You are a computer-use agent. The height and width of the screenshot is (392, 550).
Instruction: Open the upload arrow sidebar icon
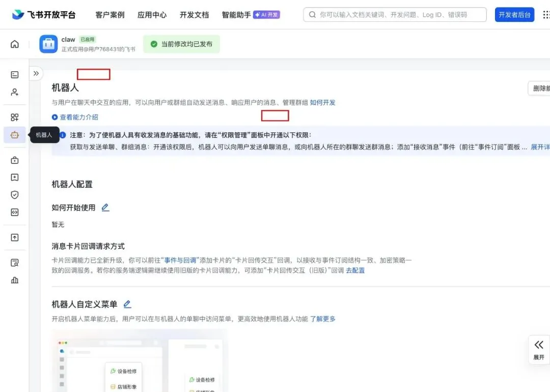15,237
